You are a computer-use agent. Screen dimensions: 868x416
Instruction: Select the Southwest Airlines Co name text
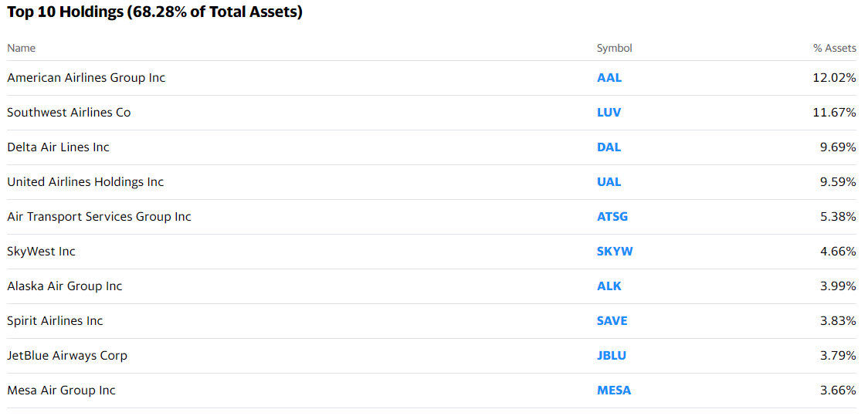(69, 113)
